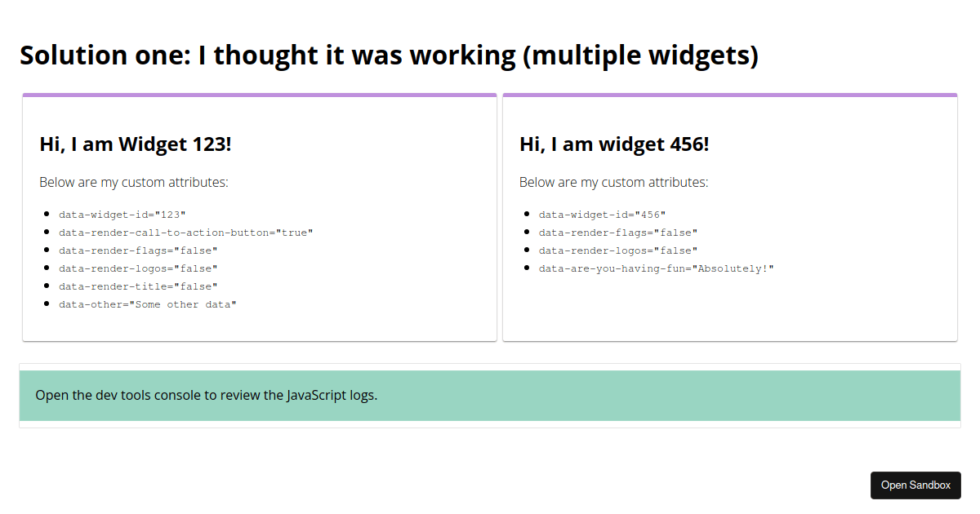This screenshot has width=980, height=514.
Task: Click the purple top border of widget 456 card
Action: [730, 95]
